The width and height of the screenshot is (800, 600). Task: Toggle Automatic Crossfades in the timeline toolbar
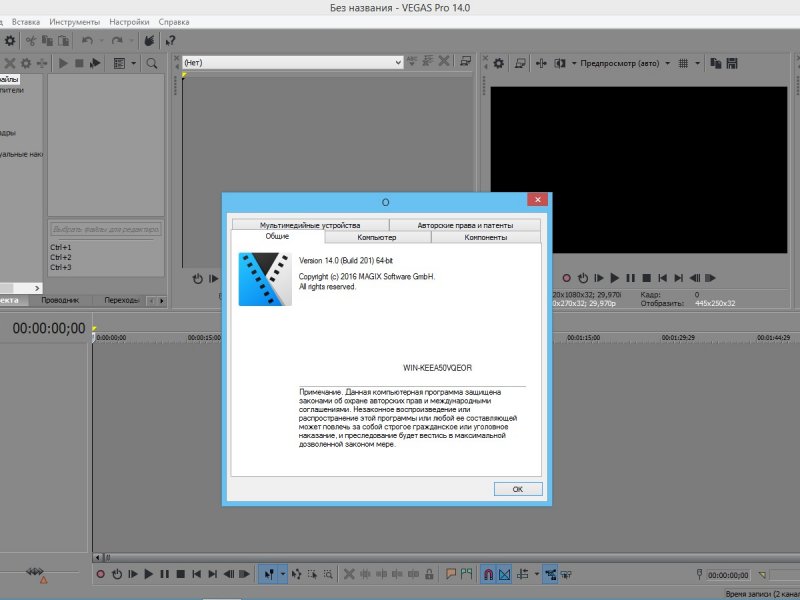tap(504, 574)
